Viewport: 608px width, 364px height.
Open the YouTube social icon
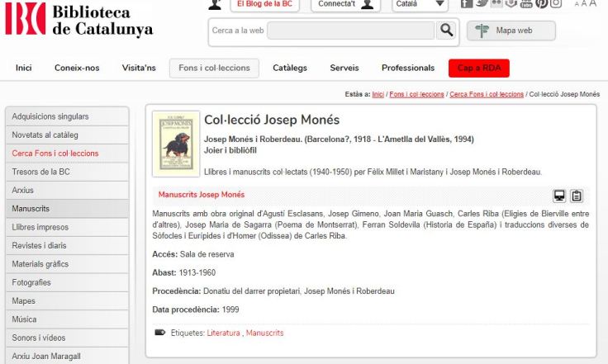tap(526, 3)
